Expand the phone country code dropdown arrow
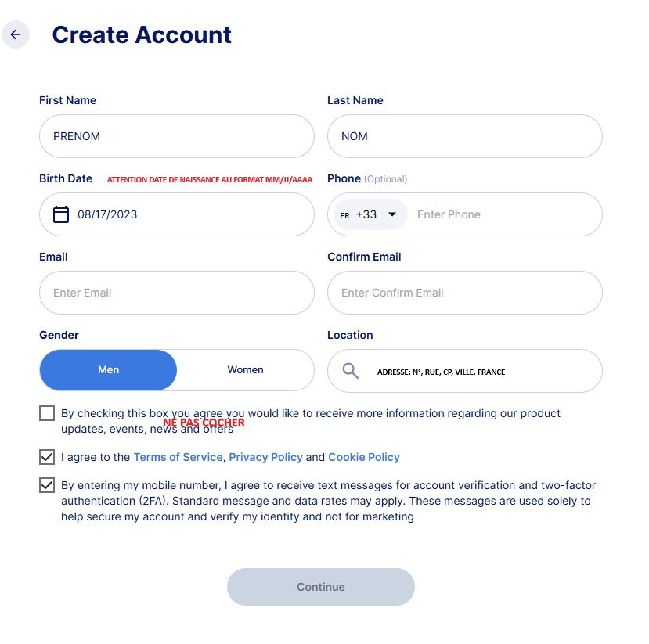The height and width of the screenshot is (644, 649). (x=392, y=214)
